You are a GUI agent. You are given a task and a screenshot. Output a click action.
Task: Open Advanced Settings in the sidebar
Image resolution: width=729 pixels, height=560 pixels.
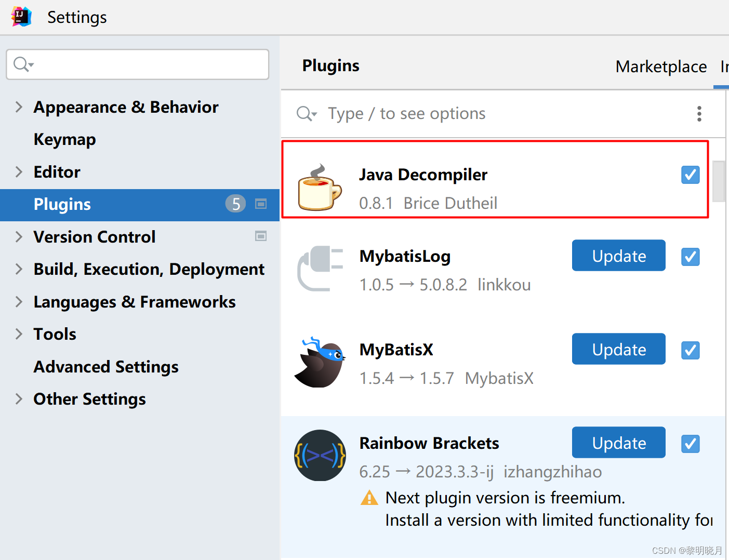tap(106, 367)
